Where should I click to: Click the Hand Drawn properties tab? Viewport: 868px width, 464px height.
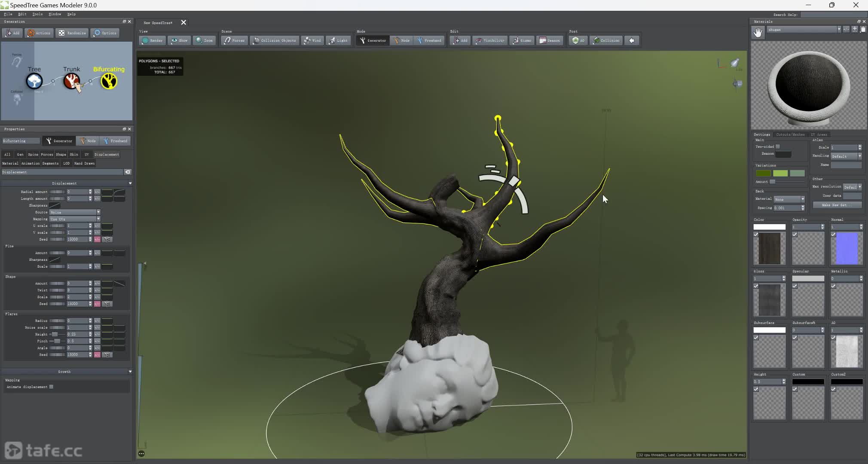(x=84, y=163)
